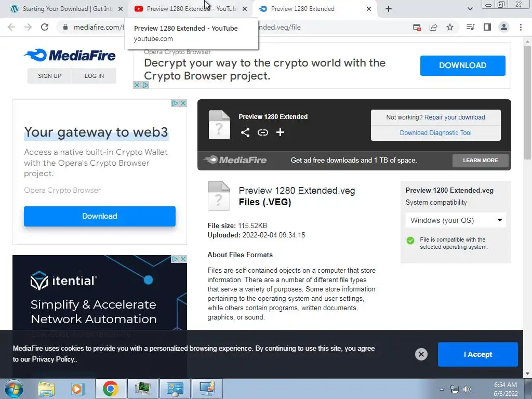Click AdChoices icon on the itential ad
The height and width of the screenshot is (399, 532).
175,259
